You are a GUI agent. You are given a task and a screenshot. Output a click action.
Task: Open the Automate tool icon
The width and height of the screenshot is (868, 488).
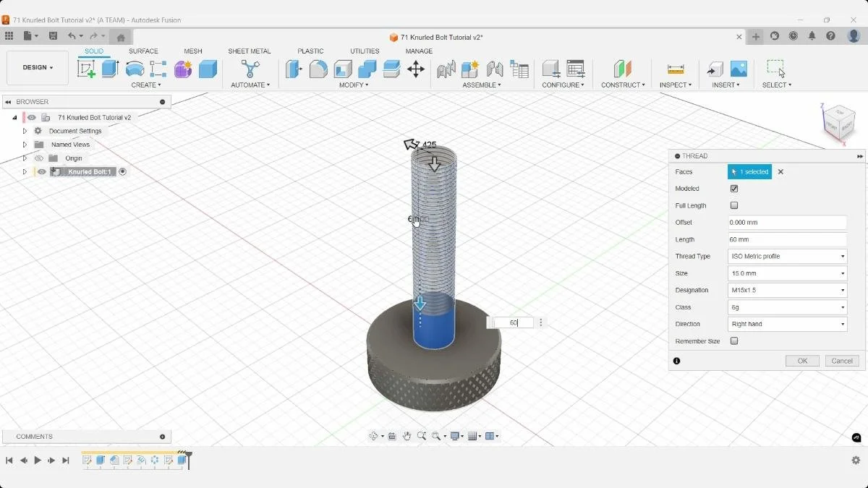[250, 69]
